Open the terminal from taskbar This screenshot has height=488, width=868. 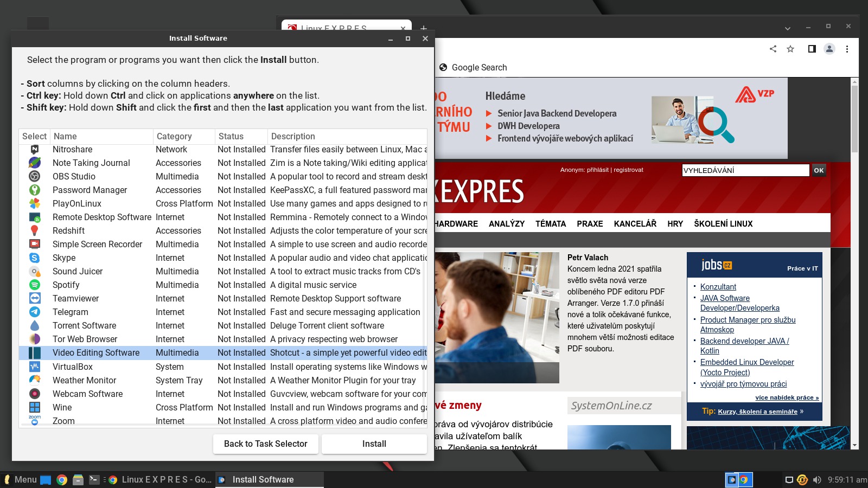94,479
